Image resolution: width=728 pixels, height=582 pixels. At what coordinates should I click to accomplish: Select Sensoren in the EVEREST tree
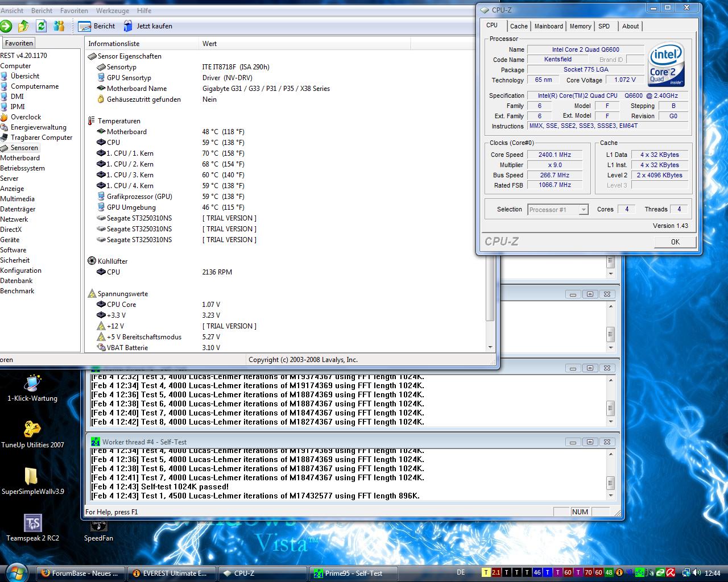coord(24,148)
